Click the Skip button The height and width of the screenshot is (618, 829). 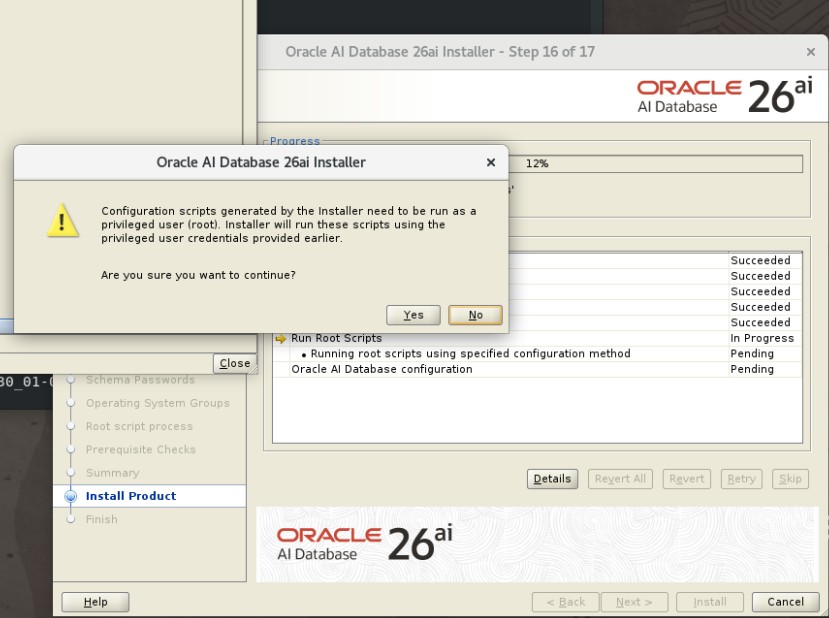click(790, 479)
